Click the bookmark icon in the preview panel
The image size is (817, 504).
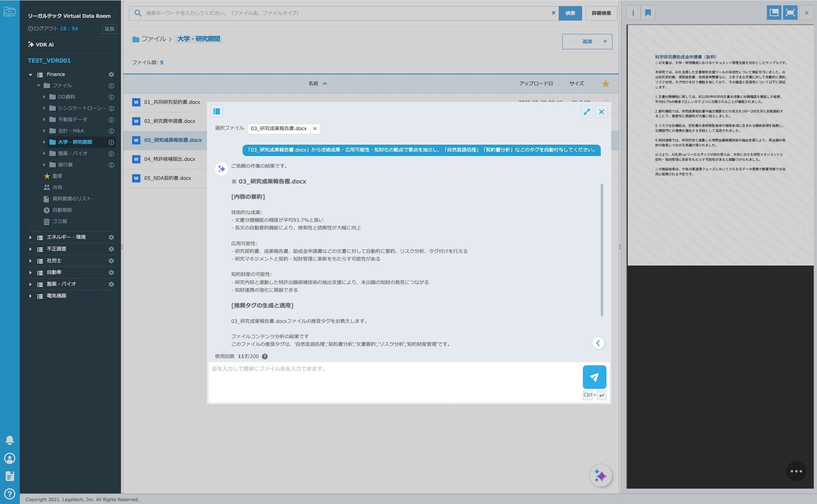tap(648, 13)
